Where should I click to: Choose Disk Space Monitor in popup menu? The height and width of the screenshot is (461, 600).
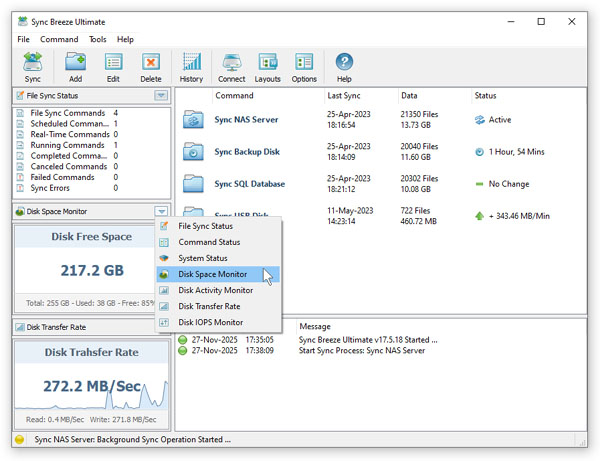coord(218,274)
